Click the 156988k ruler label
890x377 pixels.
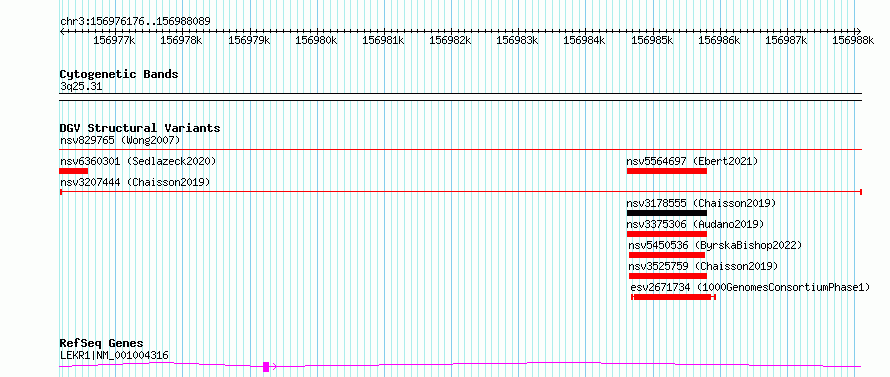(853, 40)
